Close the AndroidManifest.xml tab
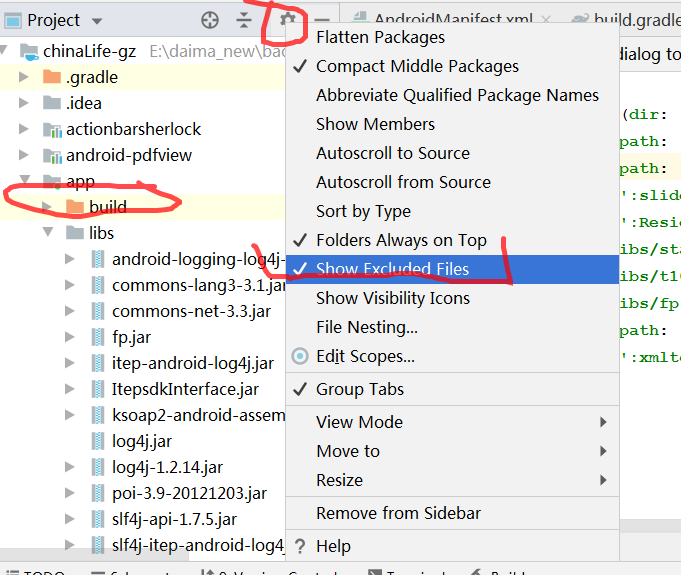The width and height of the screenshot is (681, 575). coord(546,19)
